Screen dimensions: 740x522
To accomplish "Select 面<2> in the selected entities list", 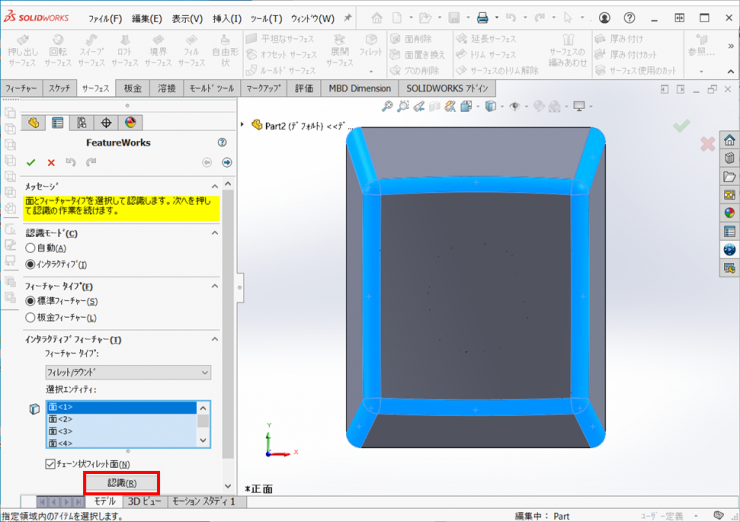I will pos(120,419).
